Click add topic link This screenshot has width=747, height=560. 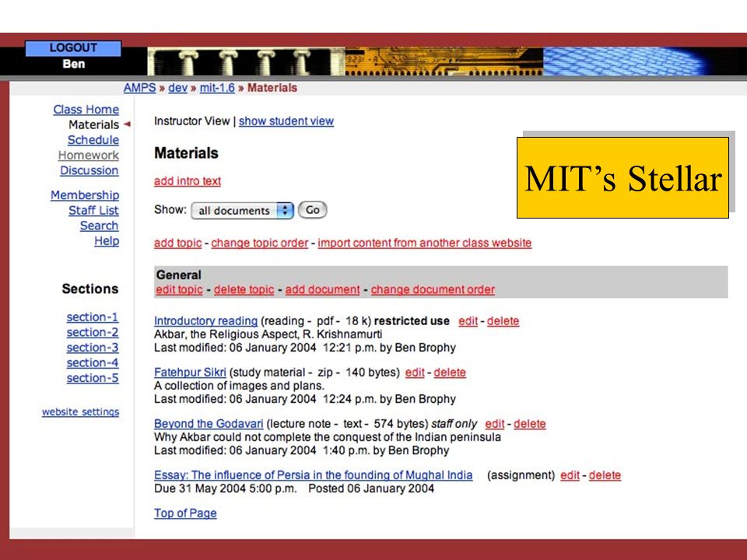[177, 243]
